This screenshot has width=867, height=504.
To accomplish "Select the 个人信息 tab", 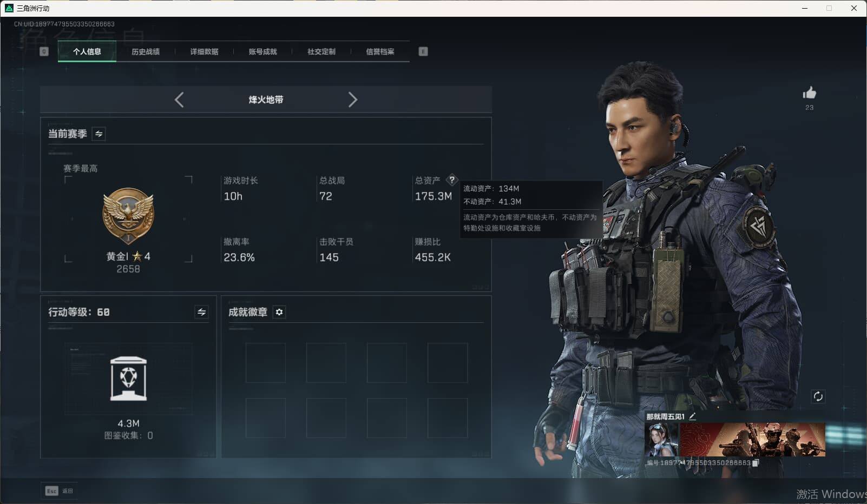I will point(87,52).
